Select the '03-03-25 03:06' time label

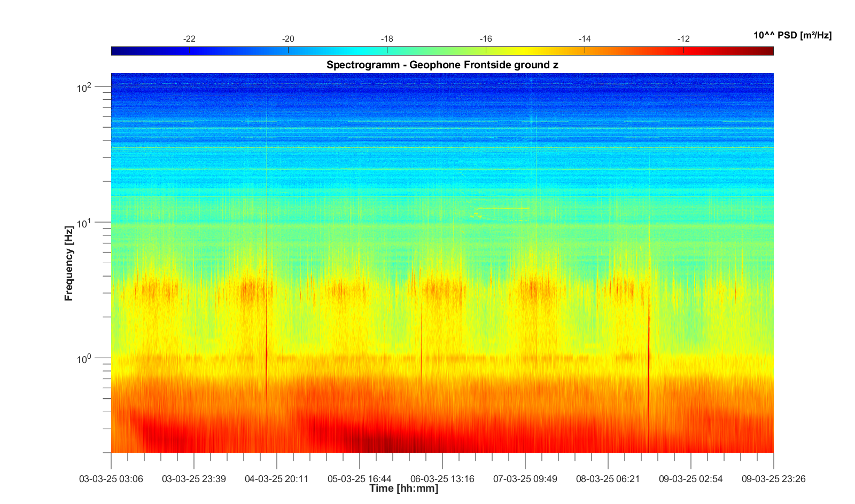pyautogui.click(x=111, y=479)
